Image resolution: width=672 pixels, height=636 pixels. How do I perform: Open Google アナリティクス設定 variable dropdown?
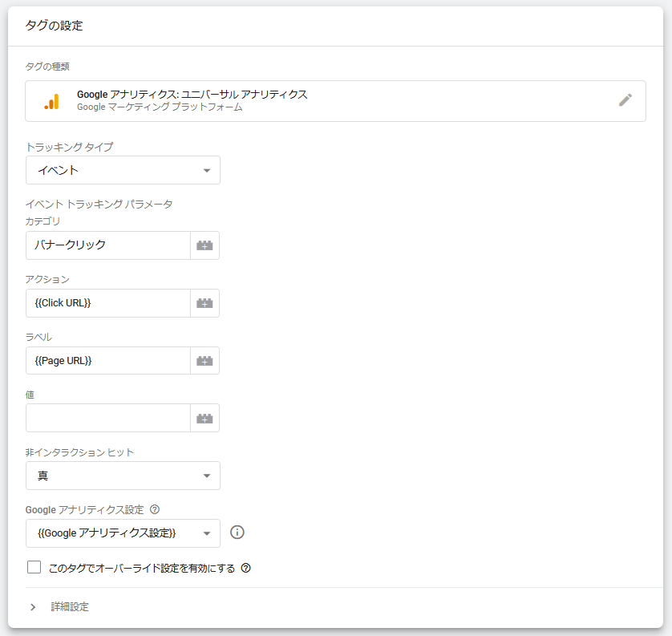coord(123,533)
